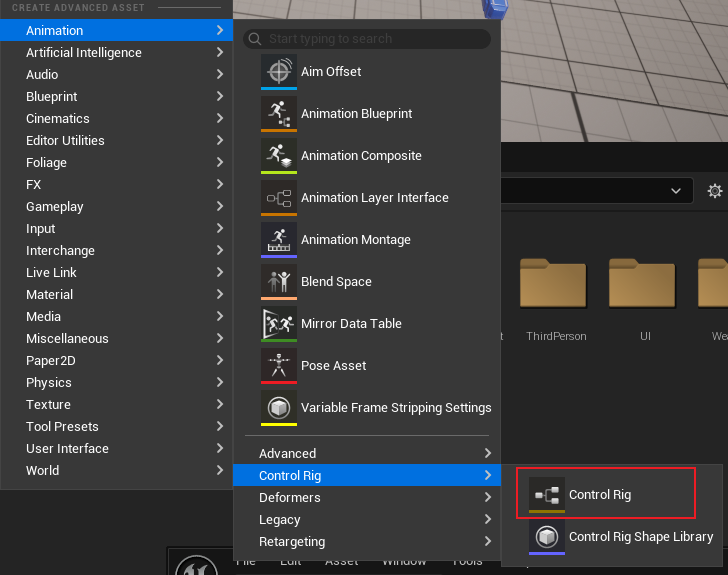Viewport: 728px width, 575px height.
Task: Expand the Deformers submenu
Action: [x=367, y=497]
